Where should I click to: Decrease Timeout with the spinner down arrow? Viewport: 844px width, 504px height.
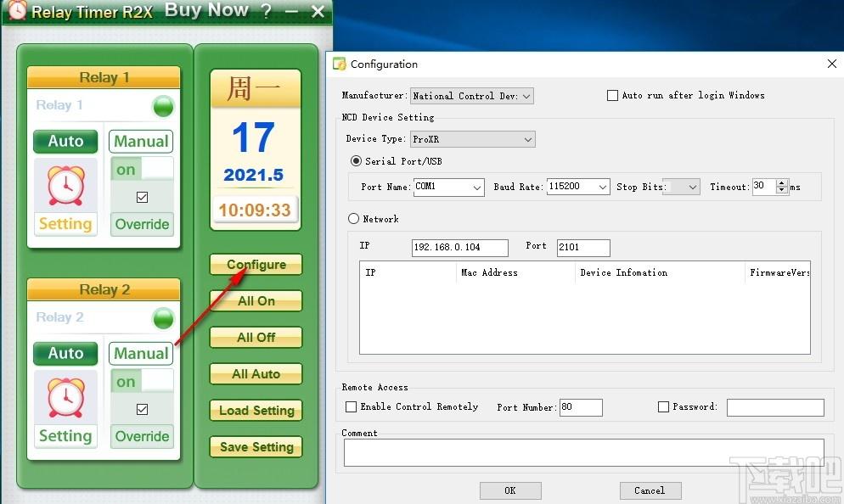(x=782, y=190)
